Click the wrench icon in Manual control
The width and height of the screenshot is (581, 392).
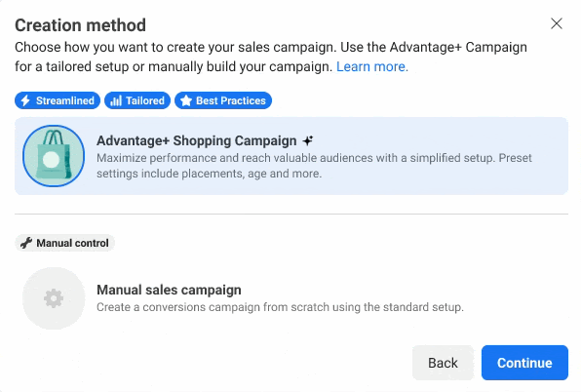click(x=26, y=243)
